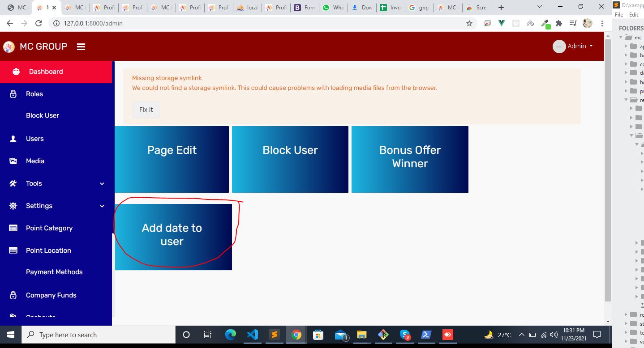Click the hamburger menu icon beside MC GROUP
The image size is (644, 348).
(81, 47)
